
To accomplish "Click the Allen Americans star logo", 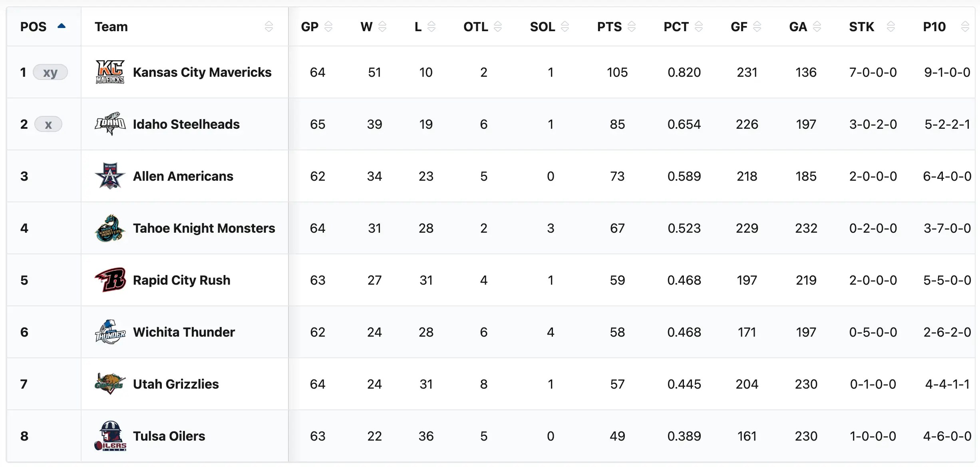I will click(110, 176).
